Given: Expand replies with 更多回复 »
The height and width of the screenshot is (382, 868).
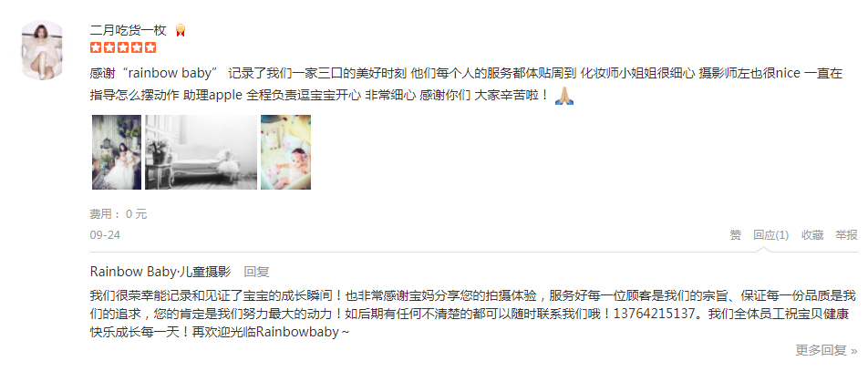Looking at the screenshot, I should pos(826,350).
